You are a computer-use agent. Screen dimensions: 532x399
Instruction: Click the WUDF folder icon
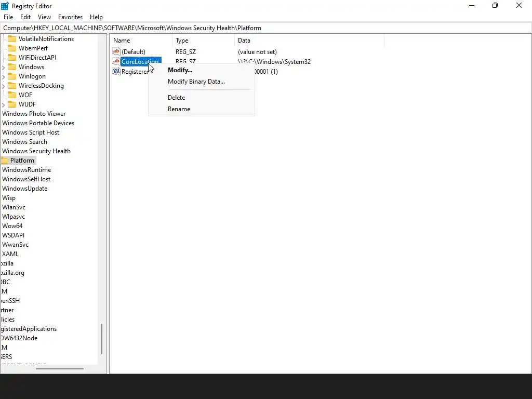click(x=12, y=104)
